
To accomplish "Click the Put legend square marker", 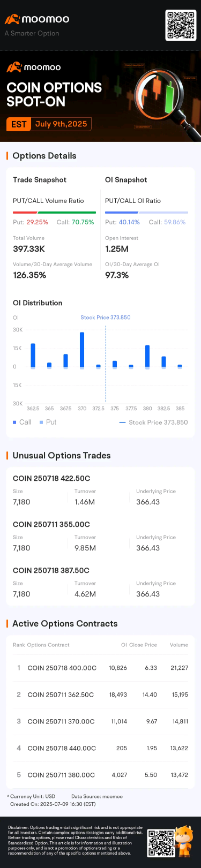I will (42, 422).
